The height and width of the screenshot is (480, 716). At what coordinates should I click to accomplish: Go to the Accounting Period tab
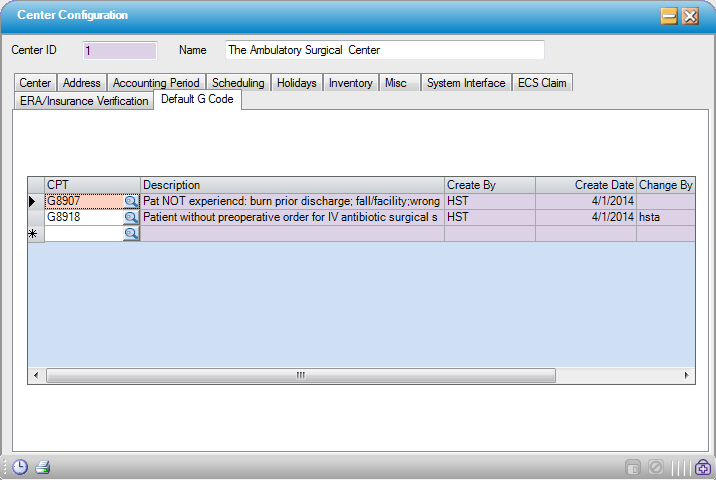tap(156, 83)
